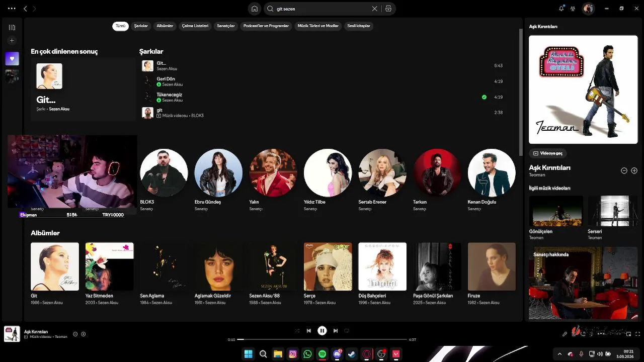Open Spotify Home via house icon
644x362 pixels.
pyautogui.click(x=255, y=9)
